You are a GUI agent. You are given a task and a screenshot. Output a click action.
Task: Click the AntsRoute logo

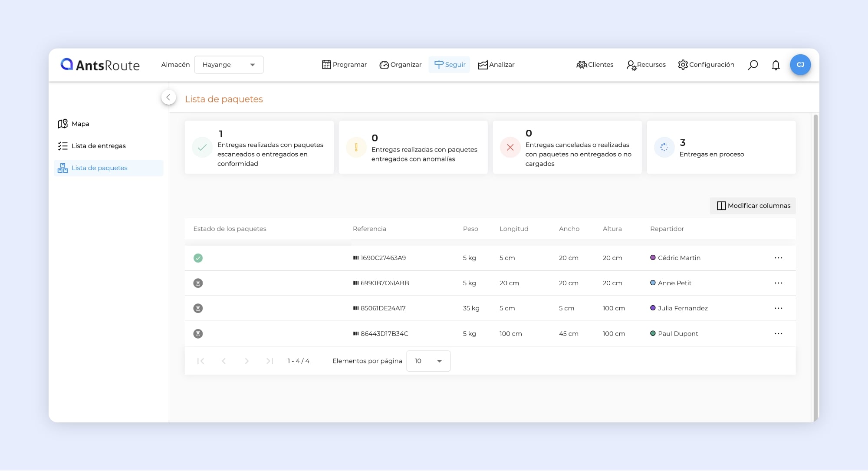(x=100, y=65)
